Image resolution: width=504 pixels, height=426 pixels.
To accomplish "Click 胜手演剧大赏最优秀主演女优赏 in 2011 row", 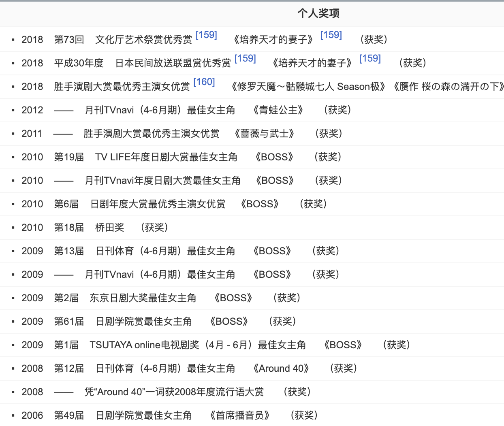I will 152,134.
